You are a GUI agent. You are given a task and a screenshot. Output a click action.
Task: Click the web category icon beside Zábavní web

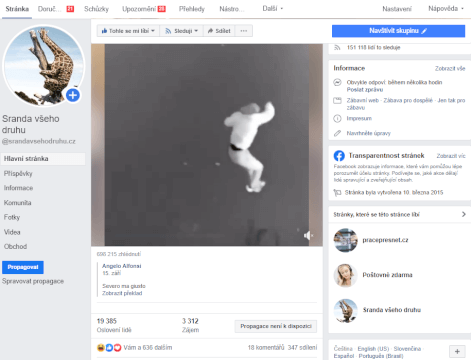[x=337, y=100]
